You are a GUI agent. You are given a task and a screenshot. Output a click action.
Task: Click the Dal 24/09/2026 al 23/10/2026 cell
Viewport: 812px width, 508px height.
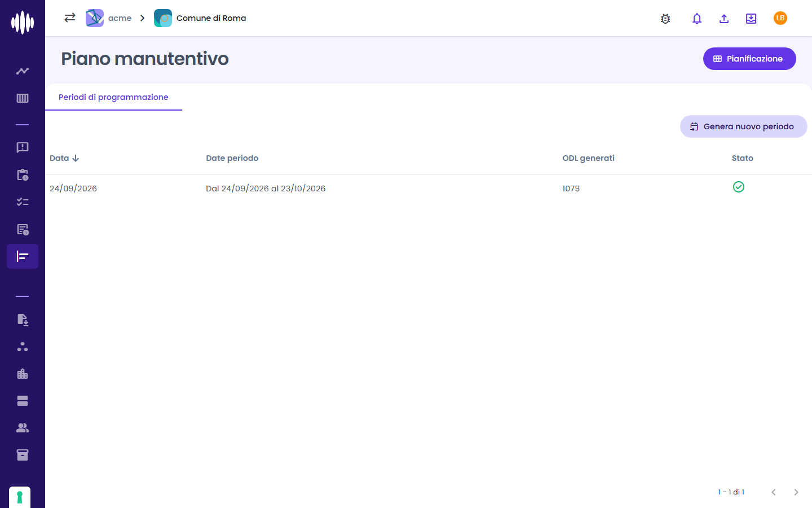266,189
